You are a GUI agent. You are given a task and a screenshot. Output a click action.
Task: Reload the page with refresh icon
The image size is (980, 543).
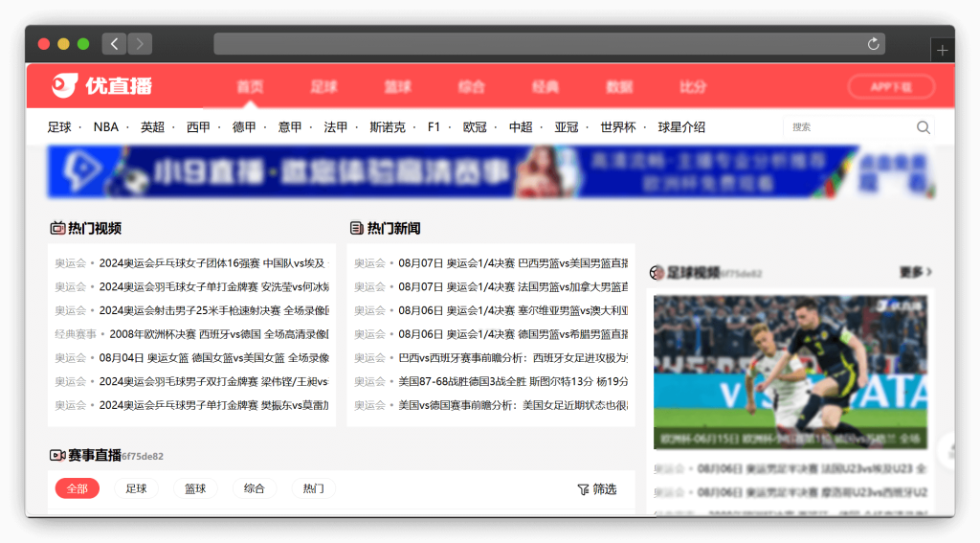[x=873, y=44]
